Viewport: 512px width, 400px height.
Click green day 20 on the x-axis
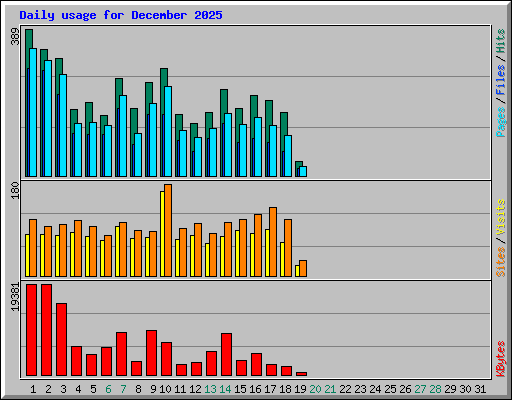click(x=315, y=389)
